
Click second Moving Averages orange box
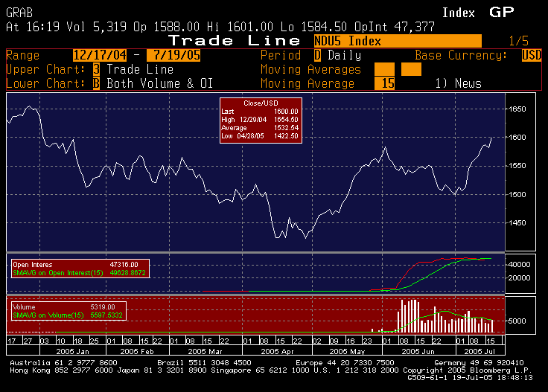click(x=411, y=69)
